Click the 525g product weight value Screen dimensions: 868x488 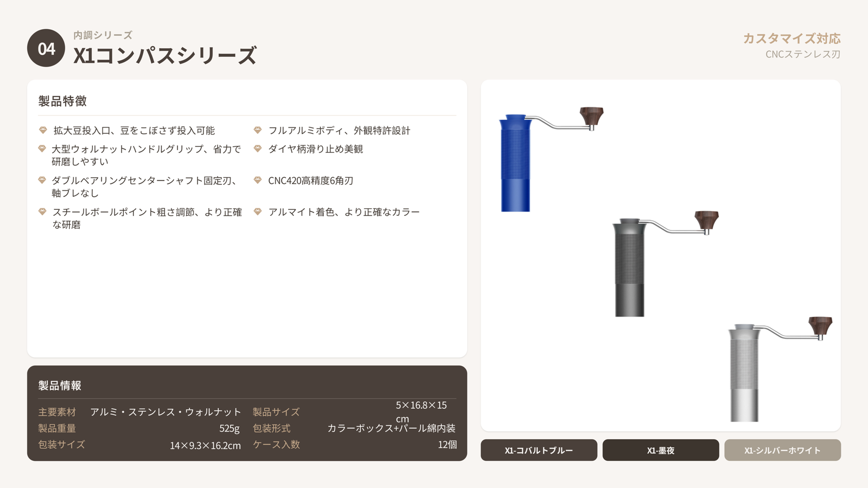229,428
